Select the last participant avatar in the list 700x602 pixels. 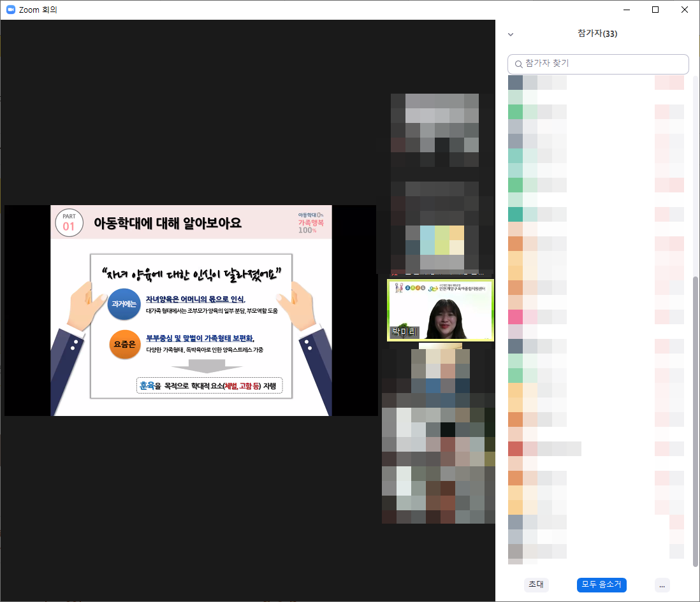[515, 551]
